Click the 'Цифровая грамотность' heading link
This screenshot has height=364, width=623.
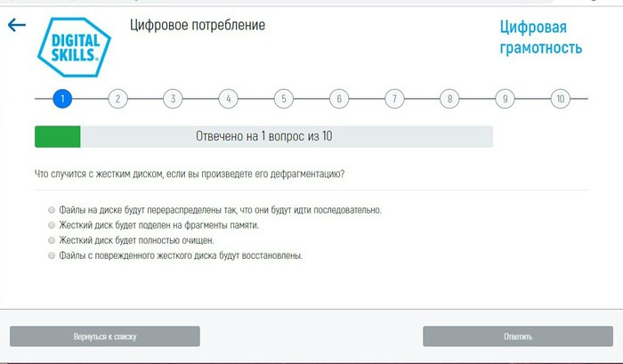click(541, 37)
